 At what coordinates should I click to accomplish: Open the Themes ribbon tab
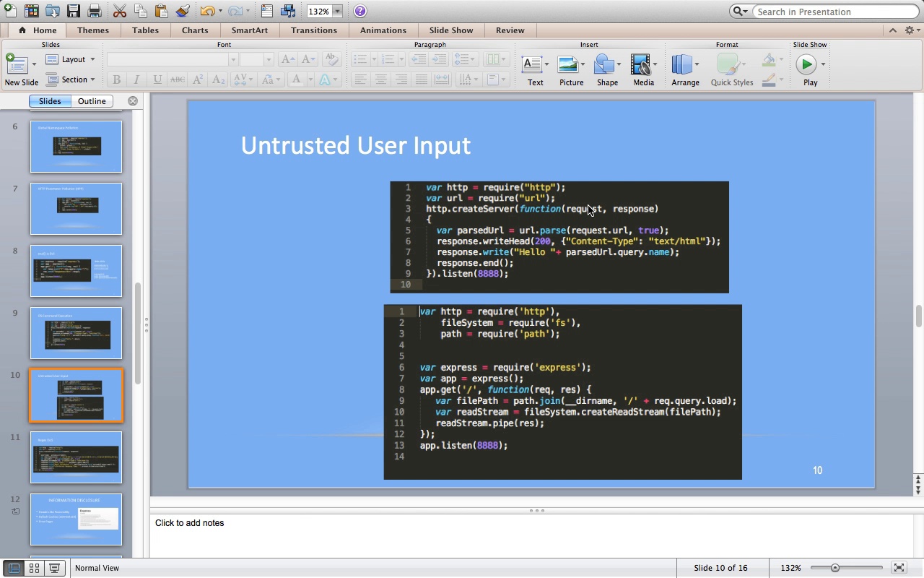[x=93, y=30]
